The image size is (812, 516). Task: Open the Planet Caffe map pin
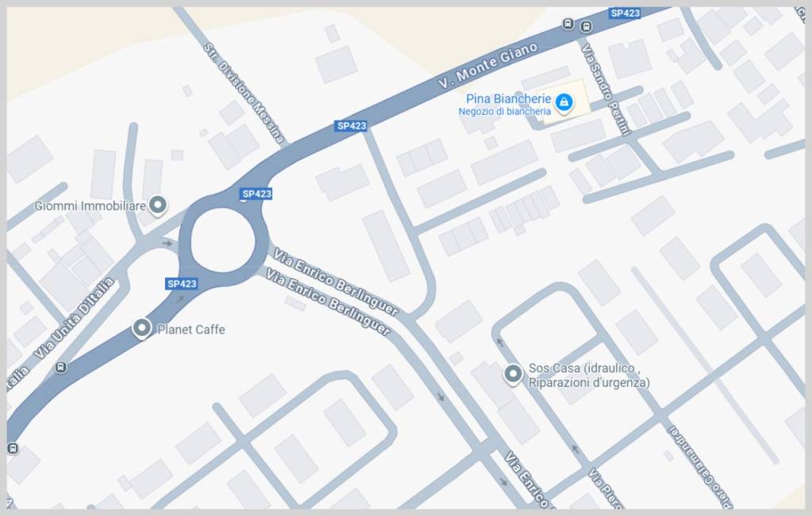pos(142,329)
